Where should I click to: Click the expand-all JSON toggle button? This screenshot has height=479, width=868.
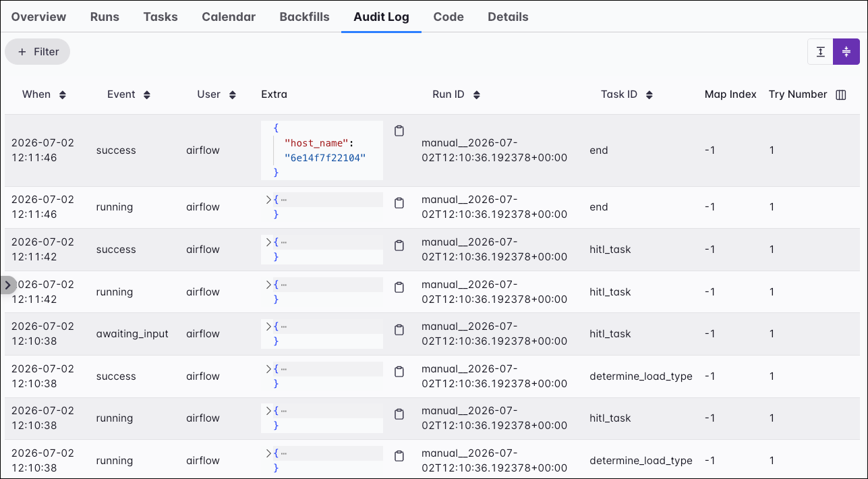click(x=820, y=52)
